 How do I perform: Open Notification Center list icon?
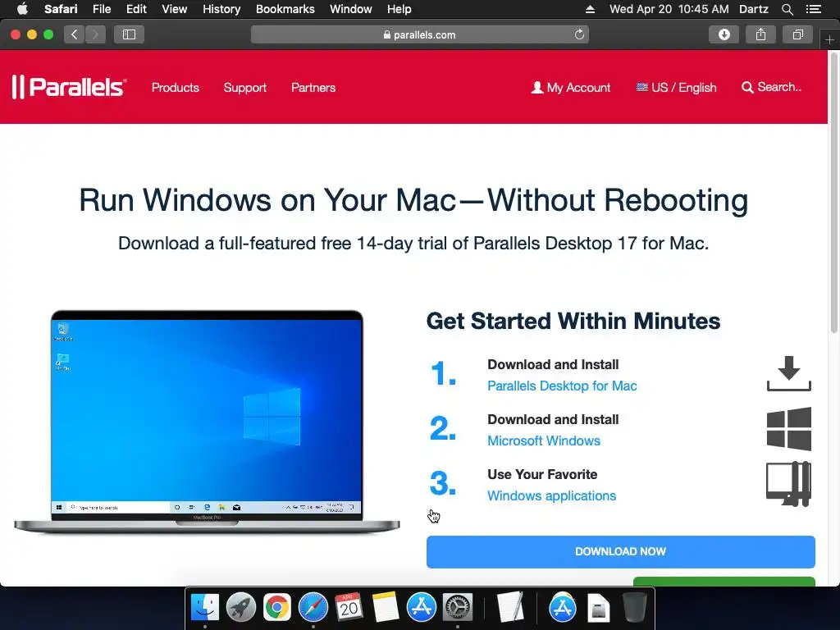pos(813,9)
